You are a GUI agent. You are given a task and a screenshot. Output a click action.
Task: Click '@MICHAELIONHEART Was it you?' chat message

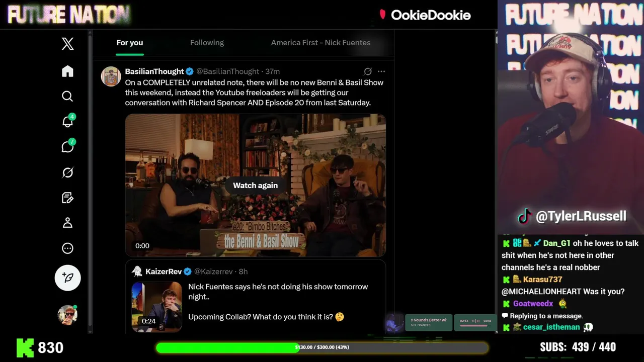coord(563,292)
